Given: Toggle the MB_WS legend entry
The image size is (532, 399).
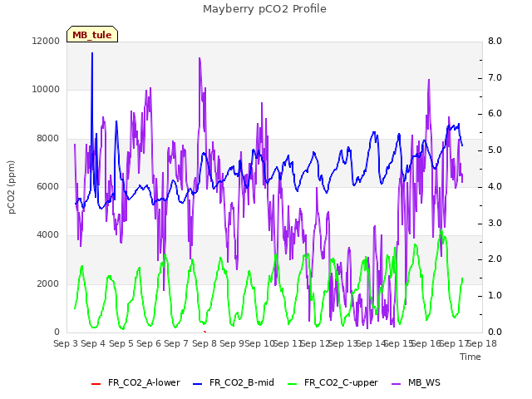Looking at the screenshot, I should pyautogui.click(x=416, y=382).
